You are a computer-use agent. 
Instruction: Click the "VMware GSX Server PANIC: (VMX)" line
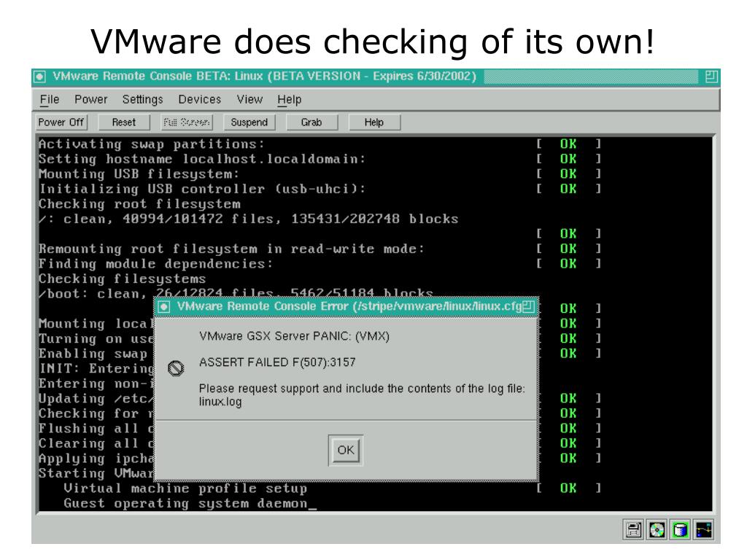point(295,336)
